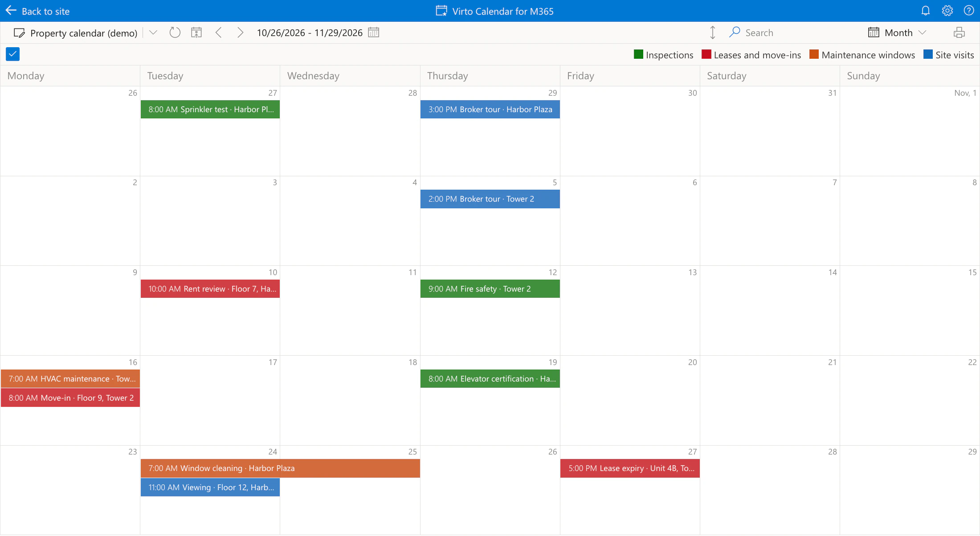Open 3:00 PM Broker tour Harbor Plaza event

pos(490,110)
